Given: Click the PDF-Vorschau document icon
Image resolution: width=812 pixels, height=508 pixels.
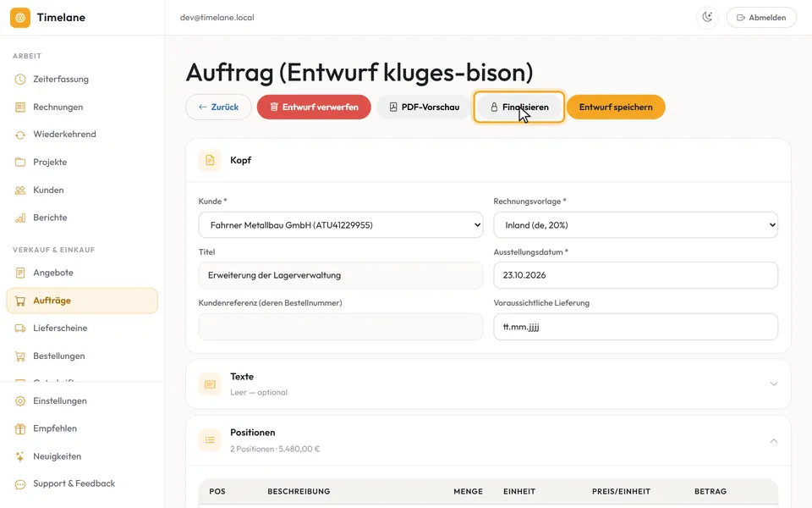Looking at the screenshot, I should [x=393, y=108].
